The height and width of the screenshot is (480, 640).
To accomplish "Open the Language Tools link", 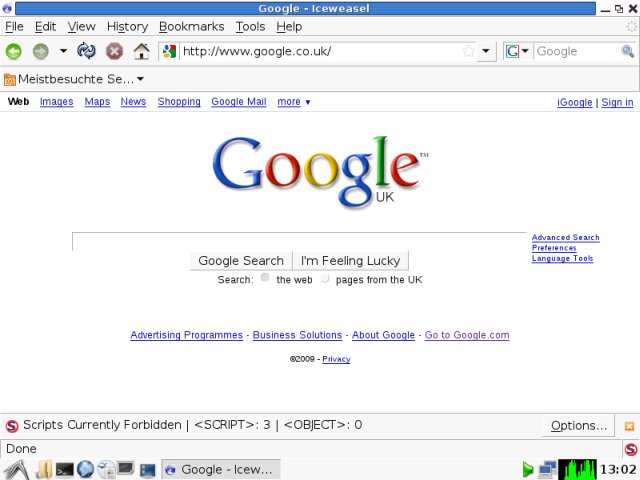I will [562, 259].
